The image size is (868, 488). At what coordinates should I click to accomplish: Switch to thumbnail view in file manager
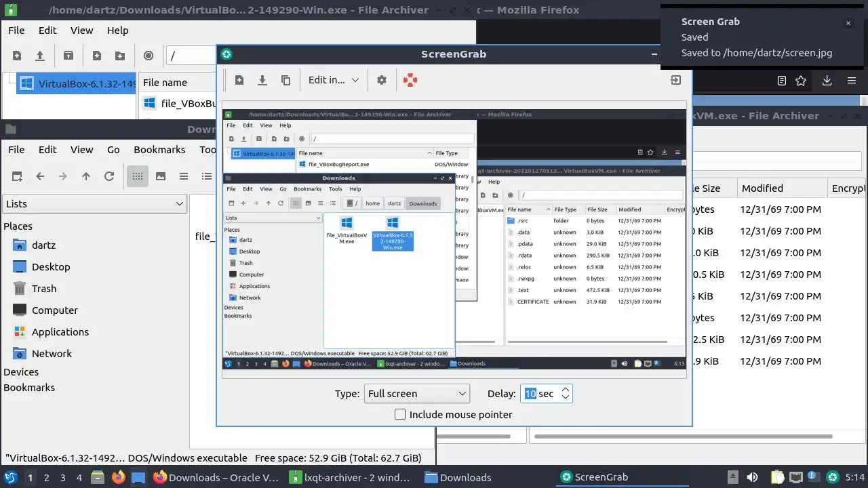161,176
